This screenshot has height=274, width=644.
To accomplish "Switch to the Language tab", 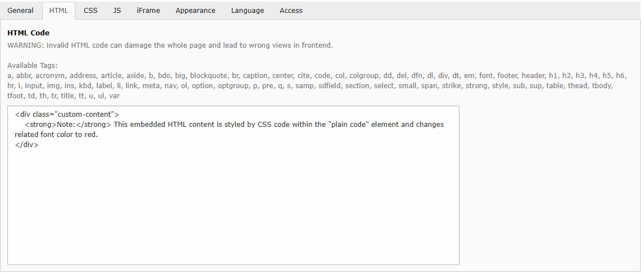I will coord(247,11).
